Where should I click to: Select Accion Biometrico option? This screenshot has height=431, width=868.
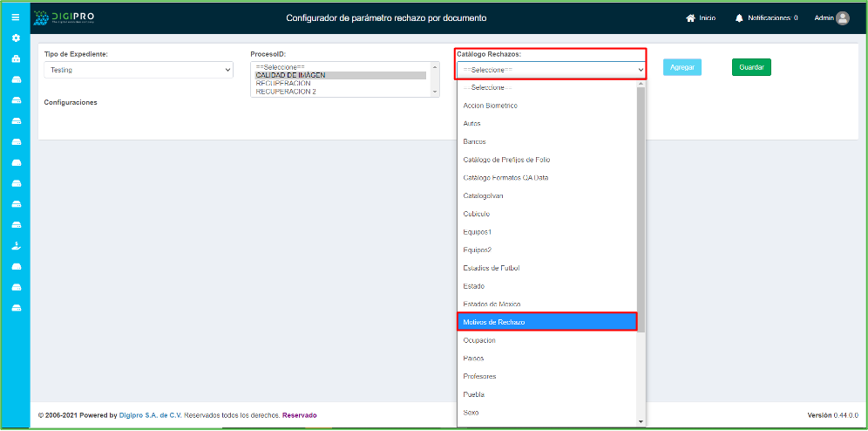point(491,106)
